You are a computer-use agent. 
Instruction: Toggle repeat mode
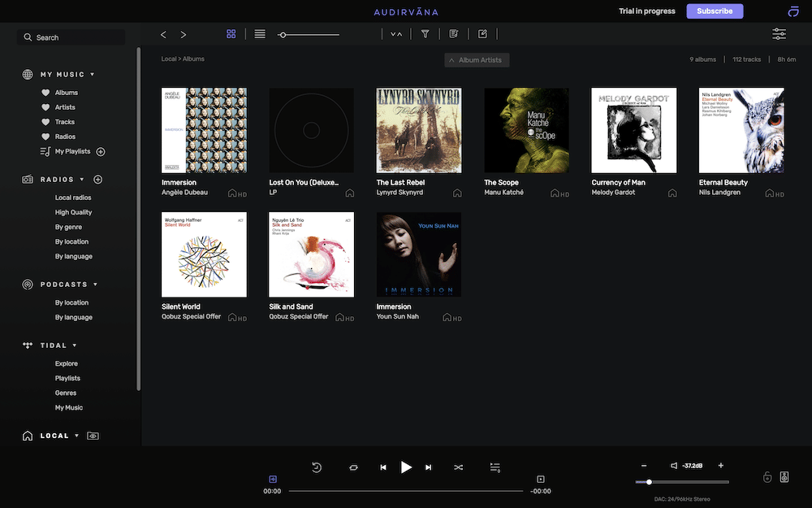(354, 467)
